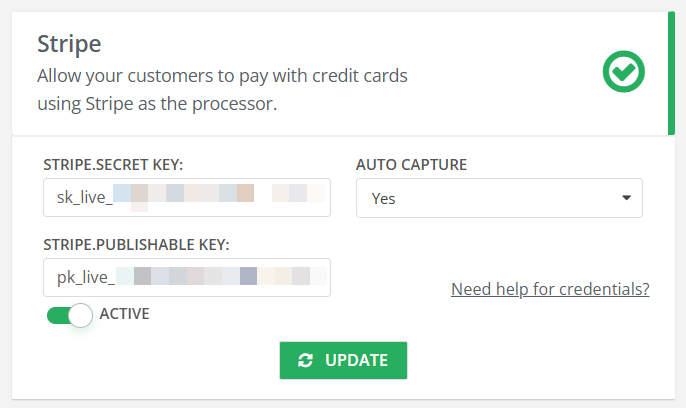
Task: Click the green checkmark status icon
Action: coord(624,72)
